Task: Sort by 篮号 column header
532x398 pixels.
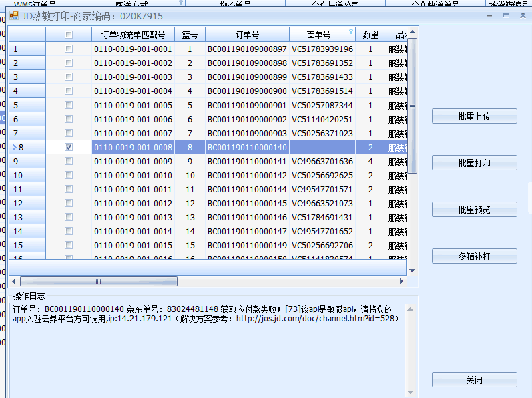Action: pyautogui.click(x=190, y=35)
